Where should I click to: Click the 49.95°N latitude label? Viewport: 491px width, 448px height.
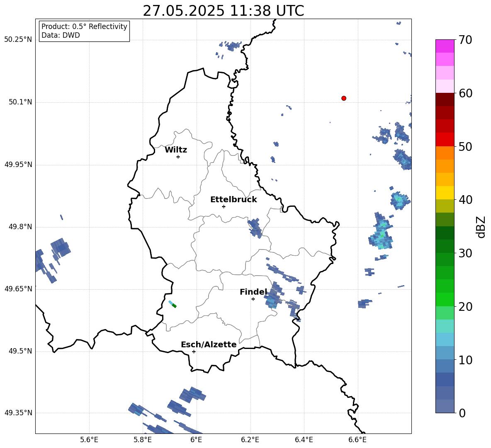pyautogui.click(x=18, y=165)
